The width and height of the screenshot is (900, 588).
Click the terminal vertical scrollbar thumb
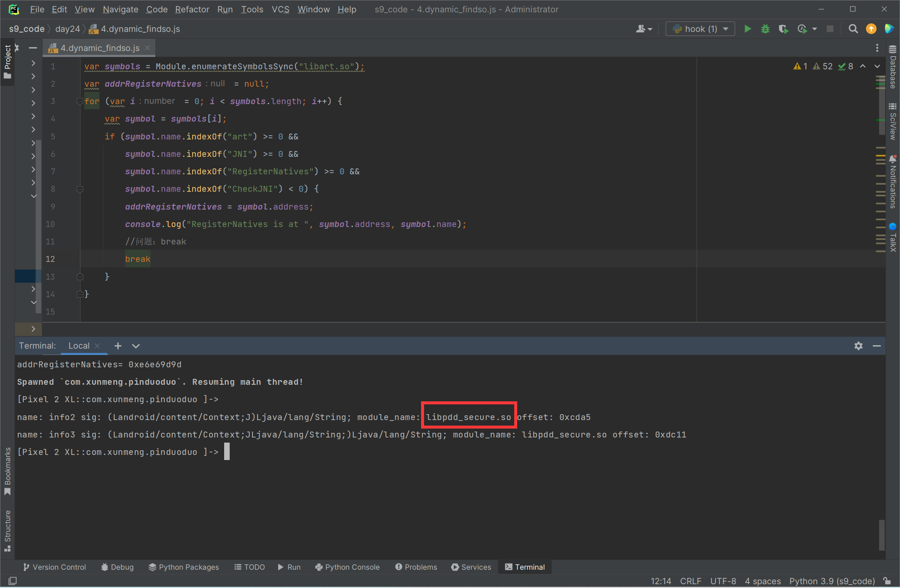pyautogui.click(x=881, y=535)
